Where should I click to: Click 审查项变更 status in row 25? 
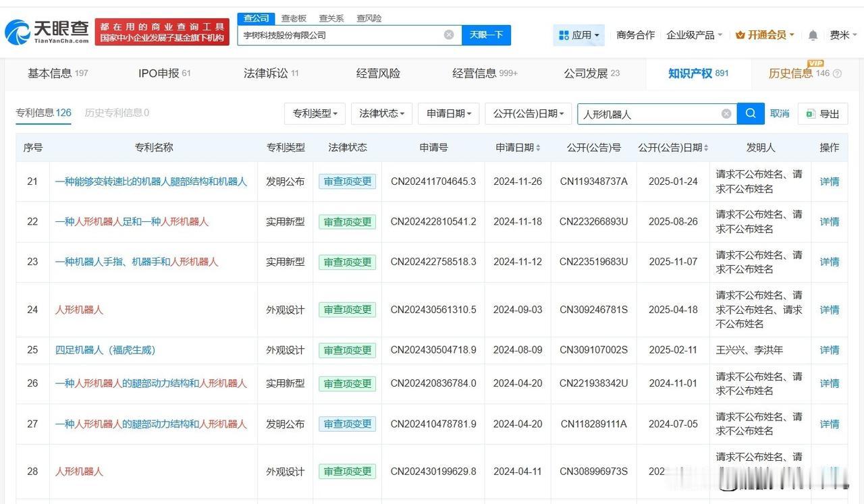[x=347, y=350]
